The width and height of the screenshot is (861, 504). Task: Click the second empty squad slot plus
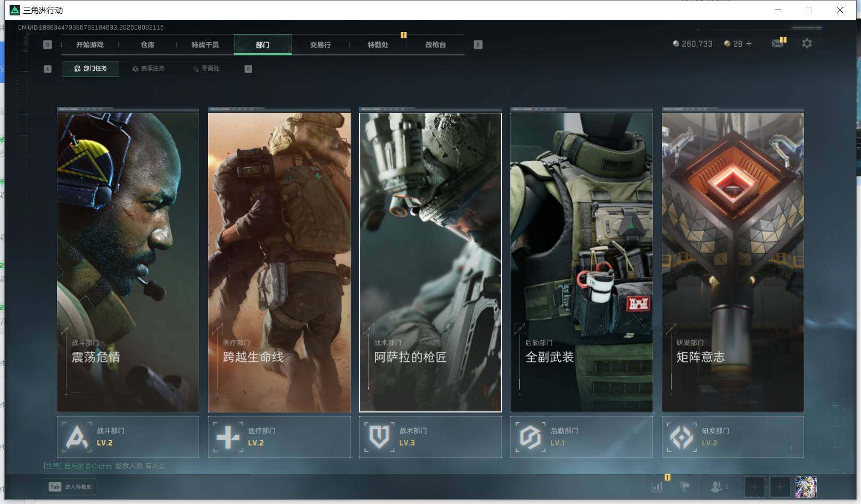pyautogui.click(x=780, y=486)
